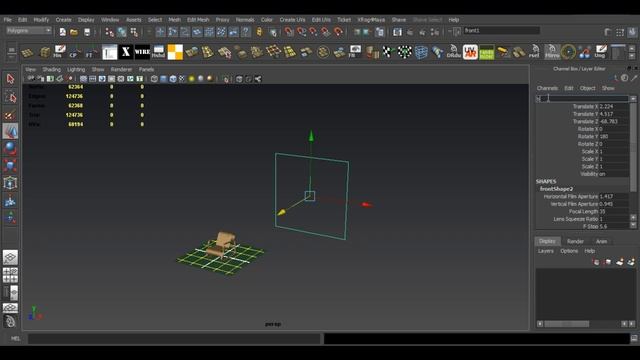Select the single perspective view layout
The width and height of the screenshot is (640, 360).
[x=10, y=258]
